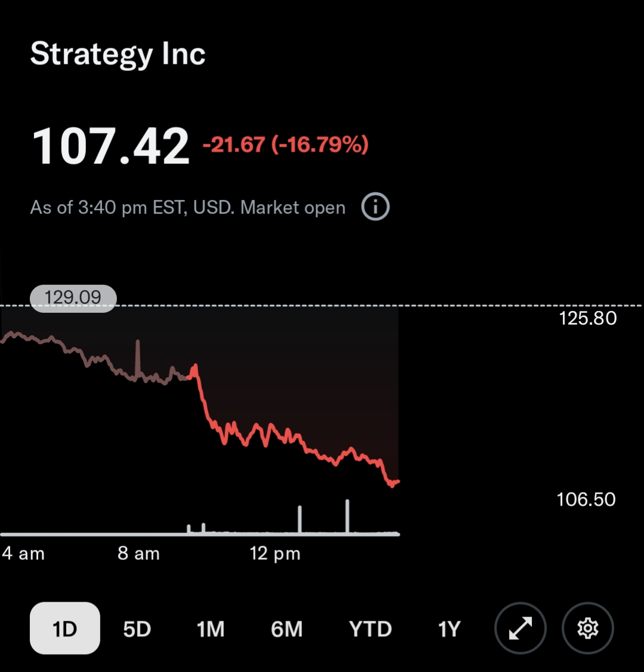Choose the 6M chart range
The image size is (644, 672).
click(286, 628)
